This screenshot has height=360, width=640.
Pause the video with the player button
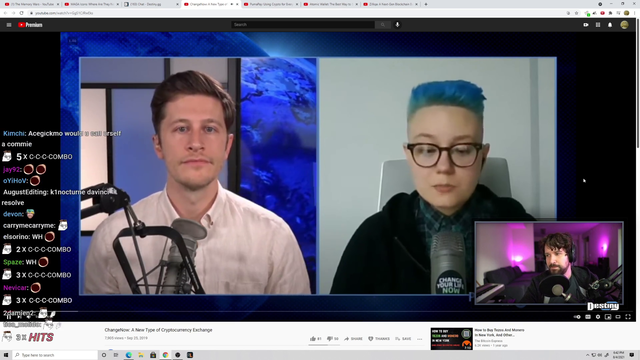tap(9, 317)
